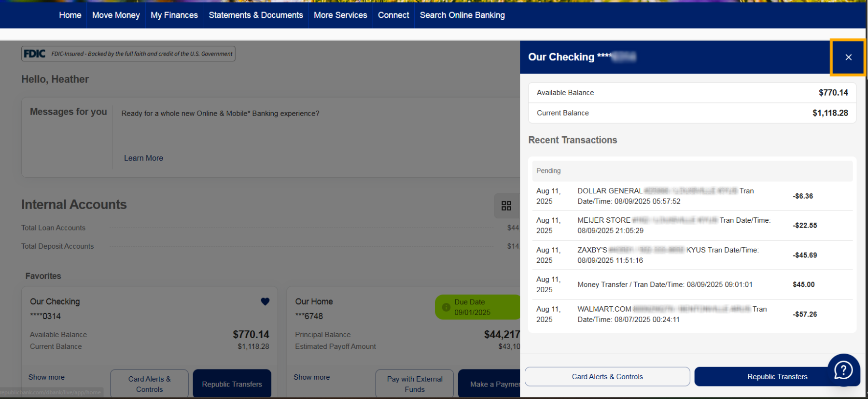
Task: Expand Show more under Our Home
Action: [x=311, y=377]
